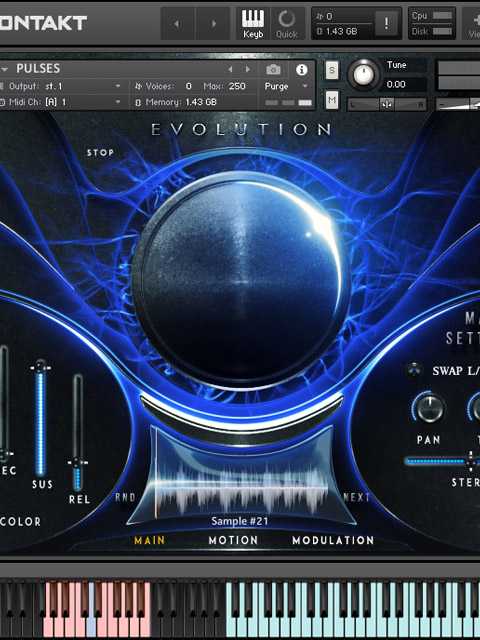The height and width of the screenshot is (640, 480).
Task: Toggle the Mute M button
Action: click(x=332, y=100)
